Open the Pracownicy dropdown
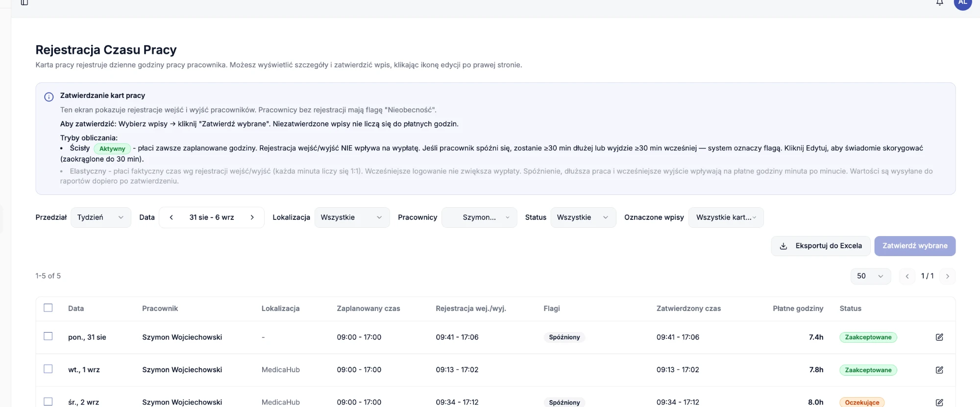980x407 pixels. (479, 217)
